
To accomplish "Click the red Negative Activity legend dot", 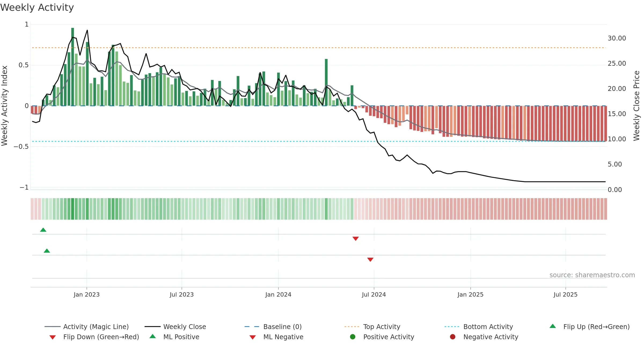I will (453, 337).
